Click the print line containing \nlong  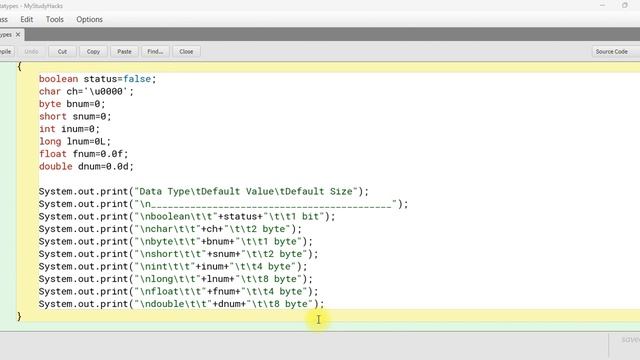click(x=176, y=279)
